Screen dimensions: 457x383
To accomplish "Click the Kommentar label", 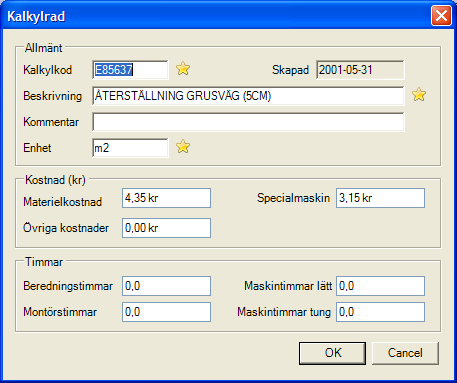I will [x=51, y=122].
